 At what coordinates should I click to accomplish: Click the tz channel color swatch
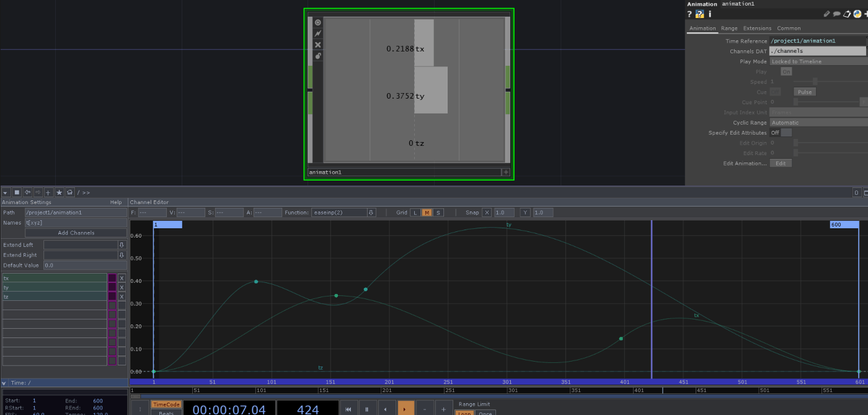[x=112, y=297]
